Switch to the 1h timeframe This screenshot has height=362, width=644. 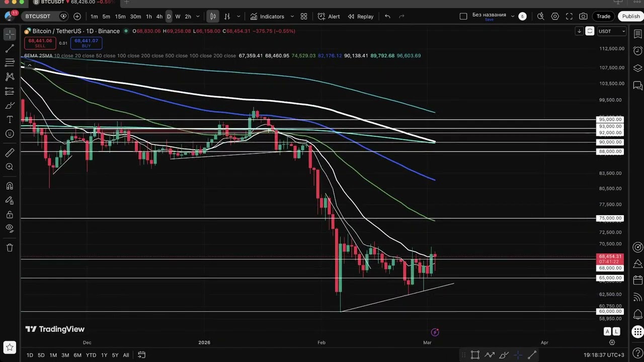[149, 17]
